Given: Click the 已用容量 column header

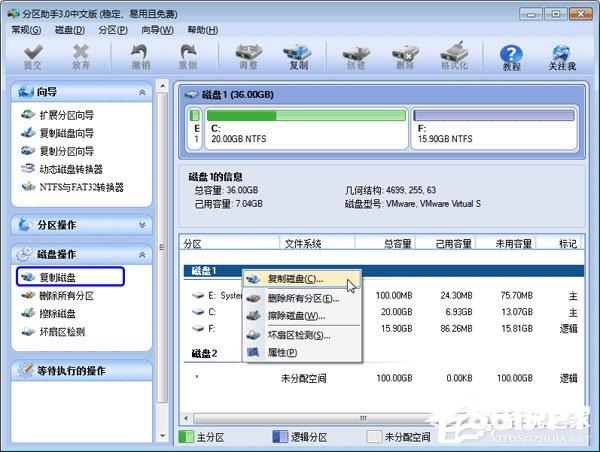Looking at the screenshot, I should (446, 243).
